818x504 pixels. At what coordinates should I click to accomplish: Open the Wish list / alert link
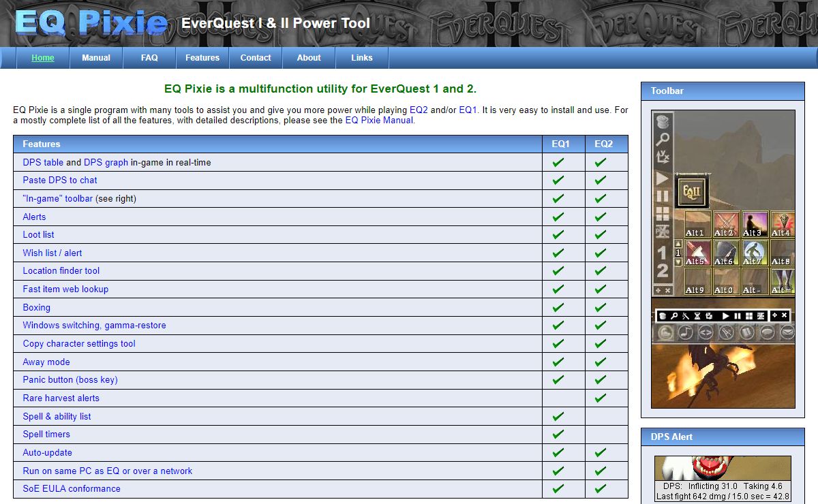[x=52, y=253]
